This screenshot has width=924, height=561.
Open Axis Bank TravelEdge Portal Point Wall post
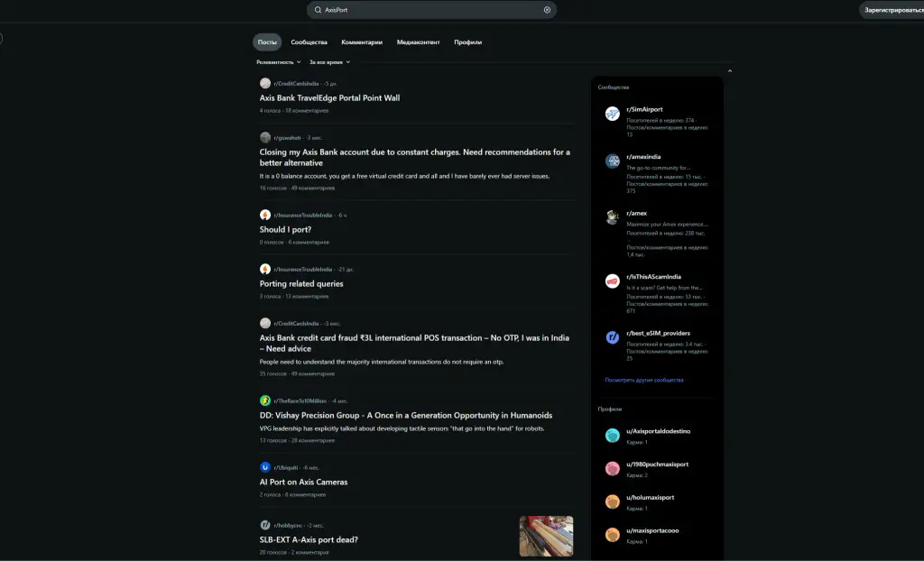[x=329, y=97]
